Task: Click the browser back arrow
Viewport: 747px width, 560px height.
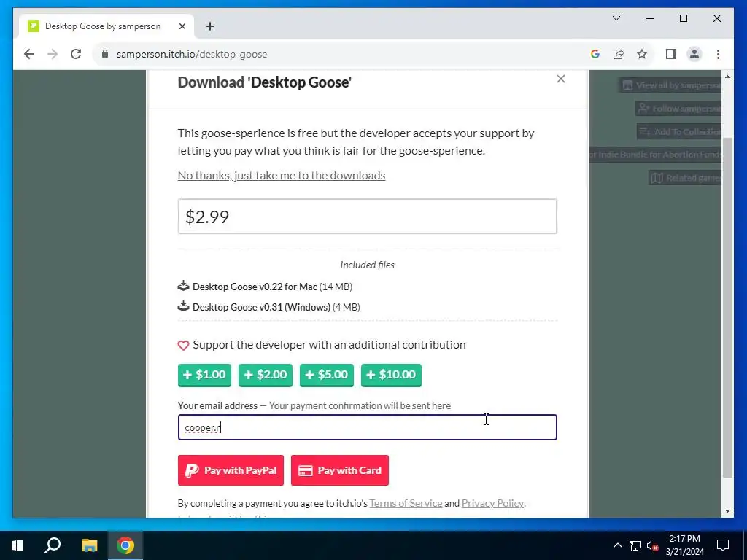Action: click(x=29, y=54)
